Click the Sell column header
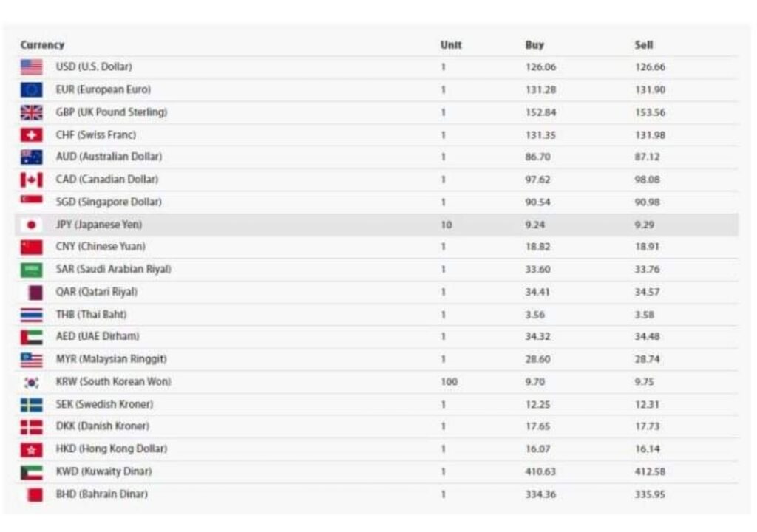 pos(644,45)
